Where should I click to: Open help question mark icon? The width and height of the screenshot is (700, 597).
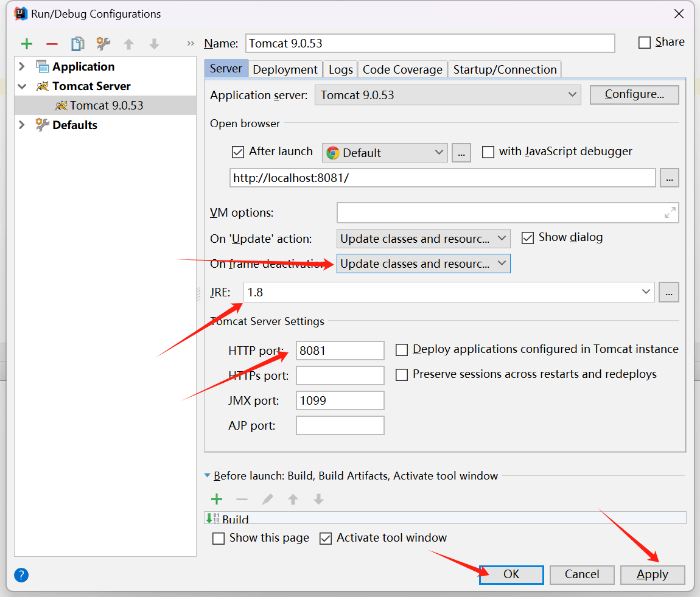tap(21, 574)
